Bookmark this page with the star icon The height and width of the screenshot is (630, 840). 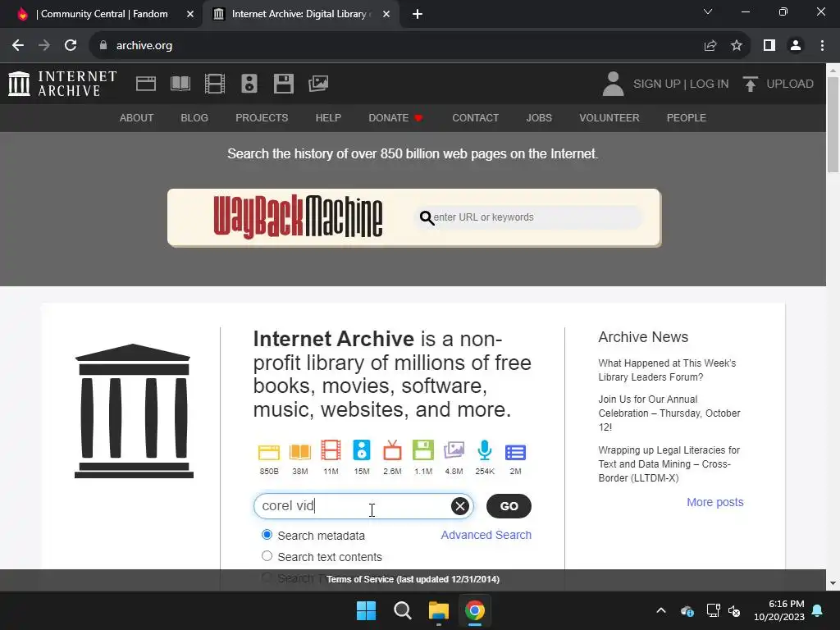737,46
